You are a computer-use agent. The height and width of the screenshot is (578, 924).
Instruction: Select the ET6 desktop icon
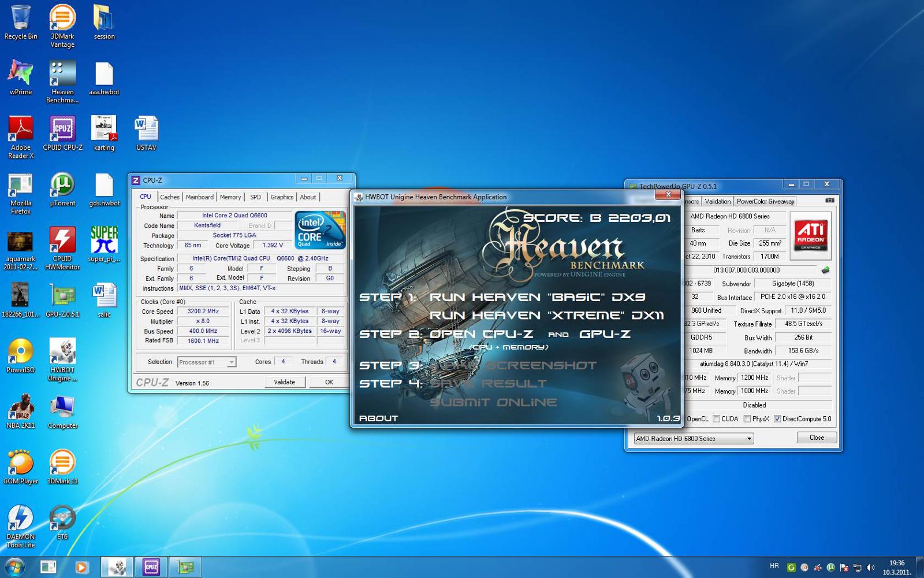62,523
